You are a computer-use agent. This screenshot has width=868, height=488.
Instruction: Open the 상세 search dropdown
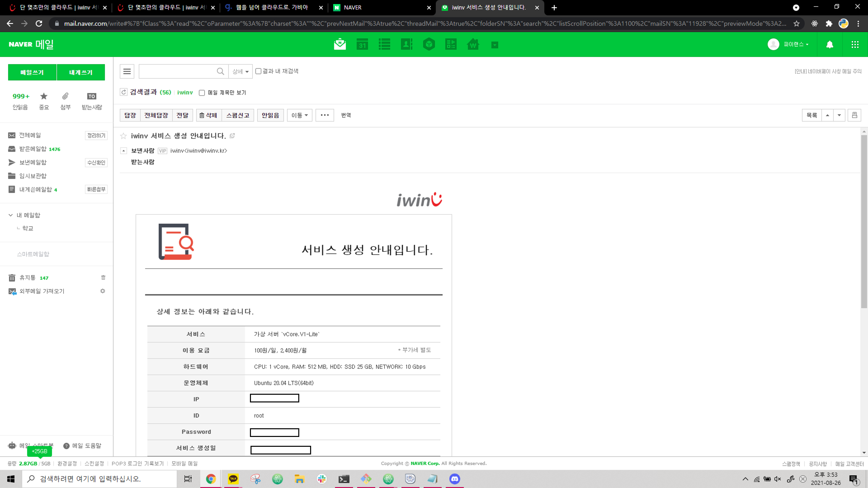click(x=240, y=71)
